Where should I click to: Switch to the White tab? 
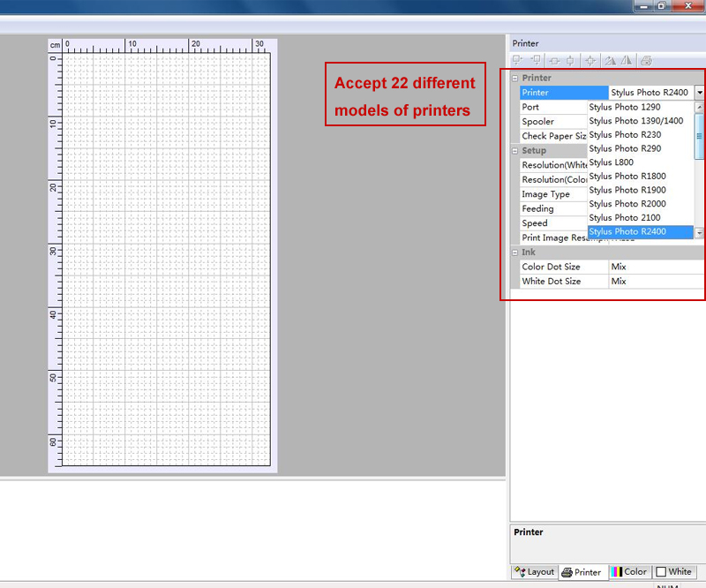point(674,572)
